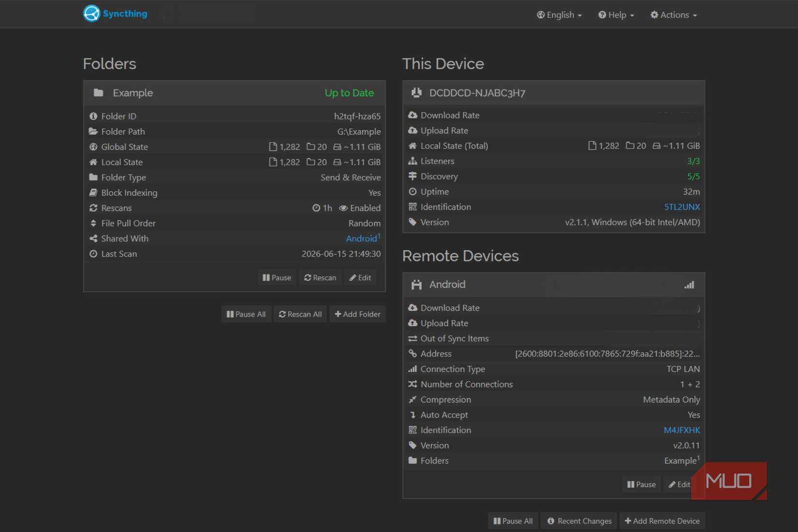Click the Syncthing logo icon

pos(91,14)
